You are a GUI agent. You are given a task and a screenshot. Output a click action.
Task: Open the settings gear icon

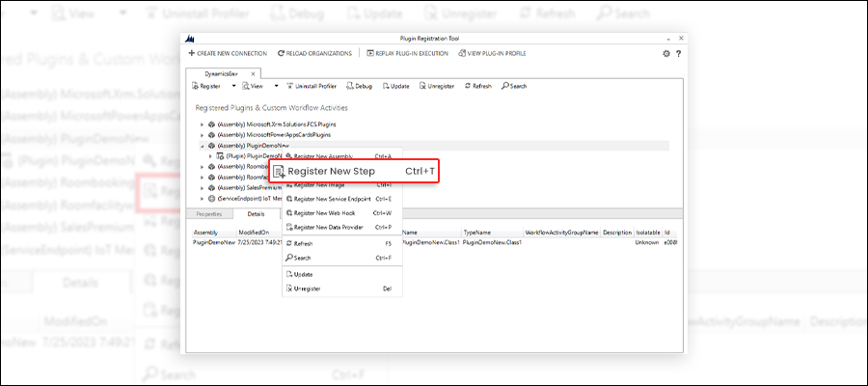pos(665,54)
